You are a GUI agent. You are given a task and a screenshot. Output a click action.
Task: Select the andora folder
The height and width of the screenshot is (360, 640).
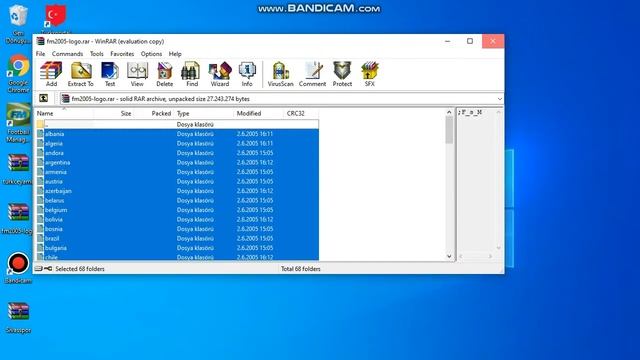coord(177,153)
